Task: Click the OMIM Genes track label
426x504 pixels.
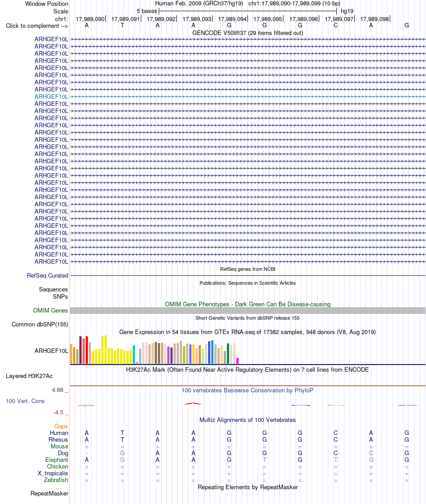Action: (x=50, y=310)
